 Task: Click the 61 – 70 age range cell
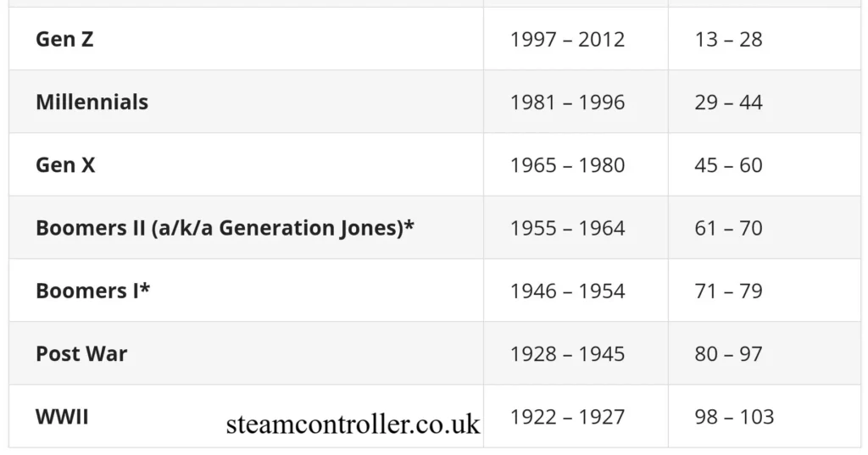point(728,228)
